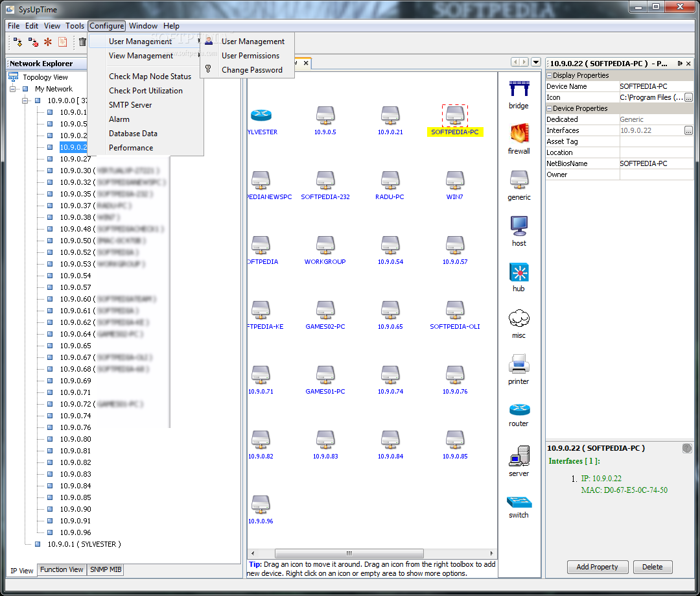Click the map horizontal scrollbar thumb

[x=349, y=553]
